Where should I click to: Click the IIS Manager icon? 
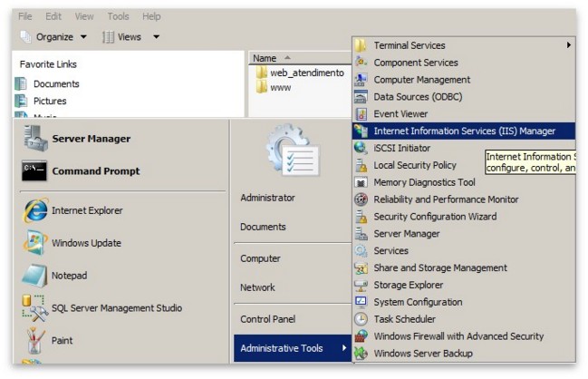[361, 131]
